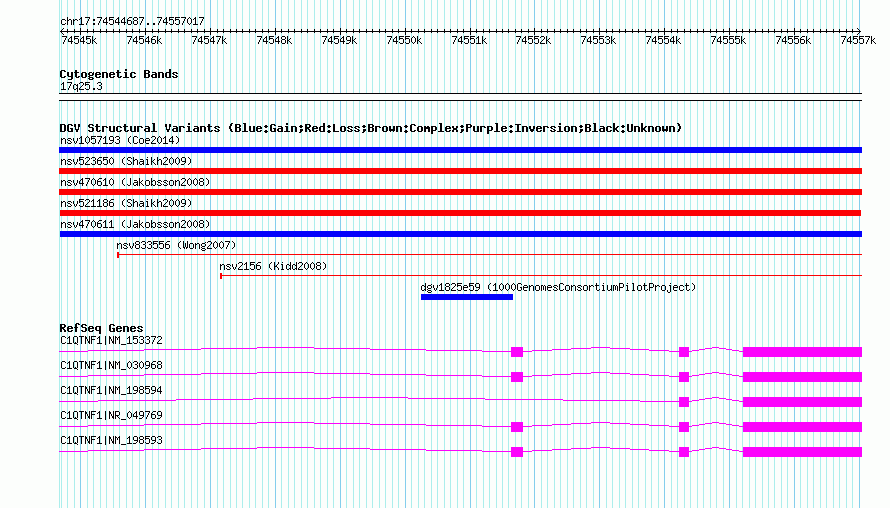Click the 74554k ruler tick label
This screenshot has height=508, width=890.
(x=664, y=40)
